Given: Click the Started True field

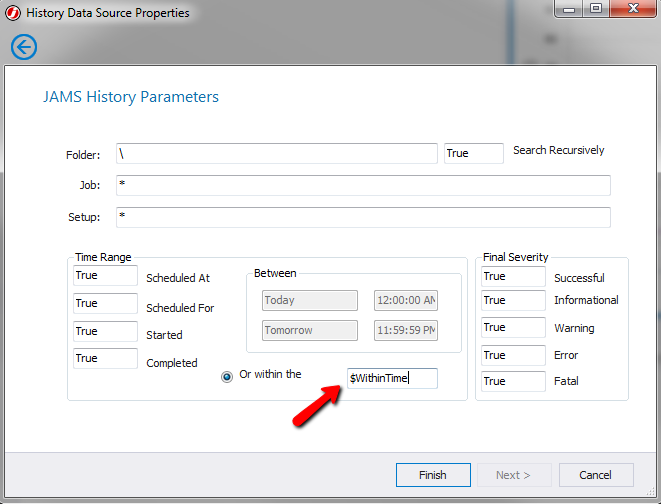Looking at the screenshot, I should [105, 331].
